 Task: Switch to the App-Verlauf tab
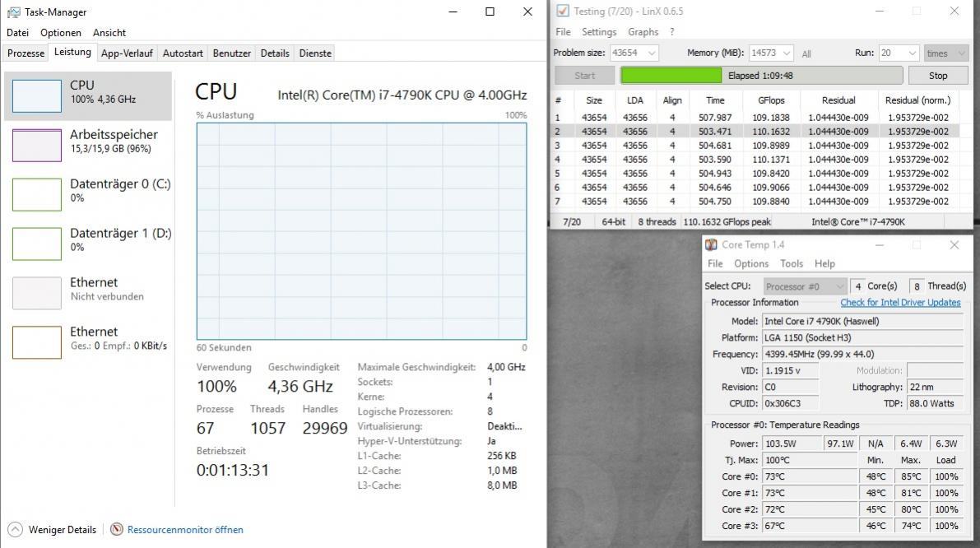[127, 53]
